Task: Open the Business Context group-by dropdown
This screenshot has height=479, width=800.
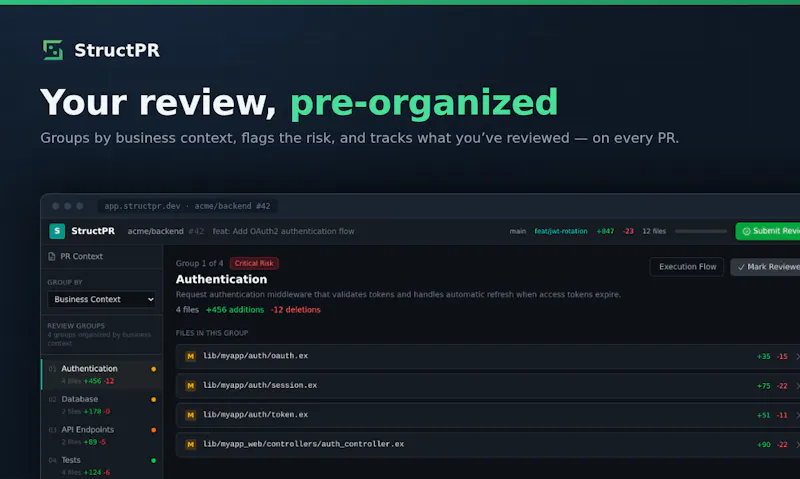Action: (x=102, y=299)
